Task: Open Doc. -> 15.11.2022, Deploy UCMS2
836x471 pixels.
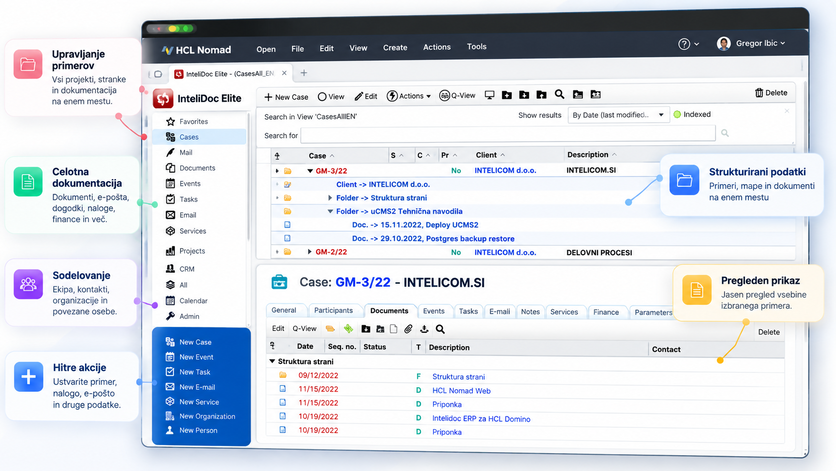Action: click(x=415, y=225)
